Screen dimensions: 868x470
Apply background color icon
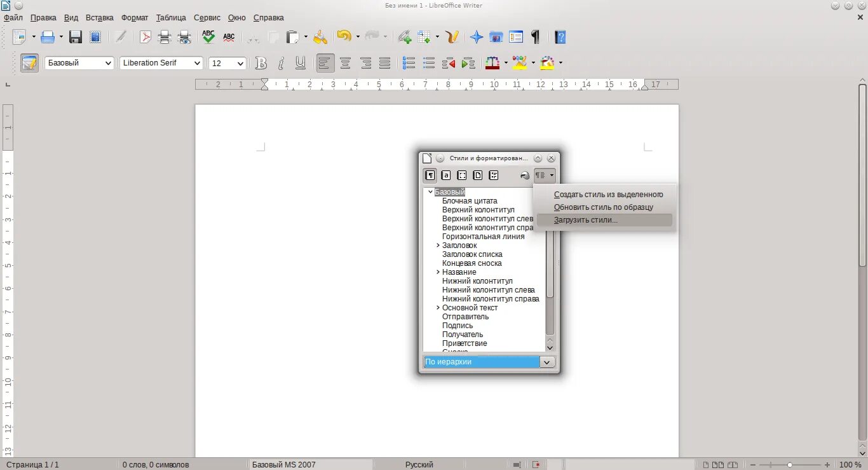pyautogui.click(x=548, y=63)
